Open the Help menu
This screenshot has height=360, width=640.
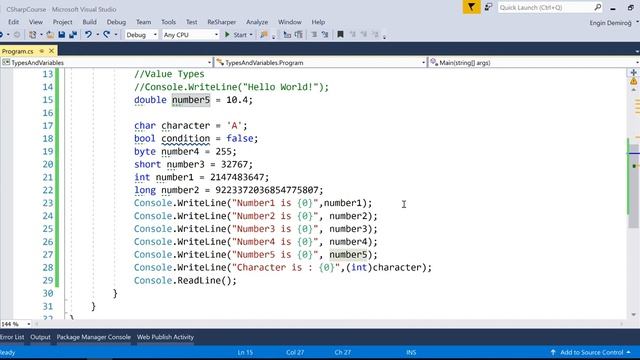click(x=318, y=22)
